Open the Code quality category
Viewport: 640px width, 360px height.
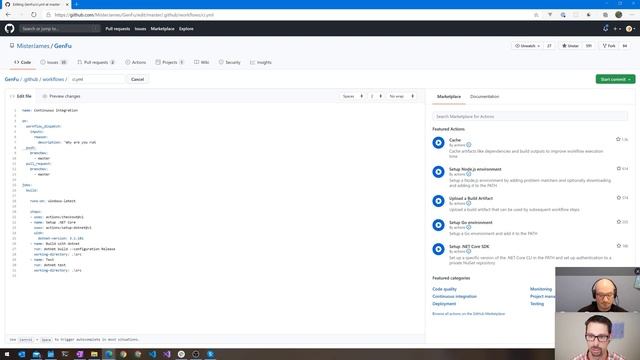tap(444, 289)
